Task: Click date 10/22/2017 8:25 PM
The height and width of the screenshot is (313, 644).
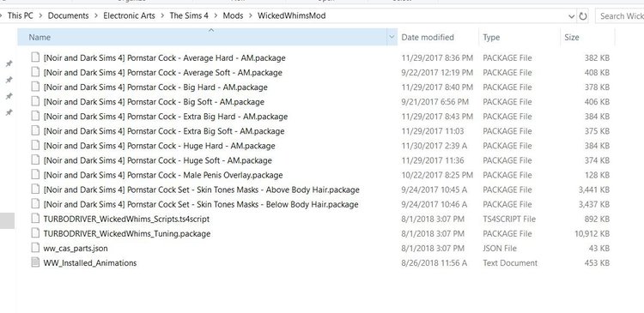Action: [x=437, y=175]
